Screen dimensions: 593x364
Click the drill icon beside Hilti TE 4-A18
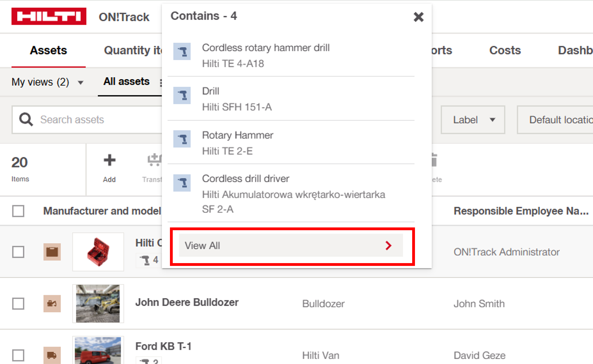(182, 52)
